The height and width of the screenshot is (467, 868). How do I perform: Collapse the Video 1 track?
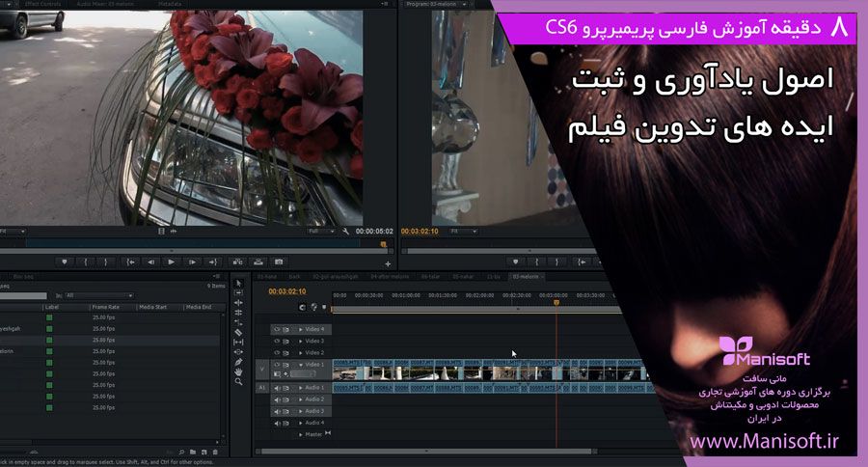(301, 365)
